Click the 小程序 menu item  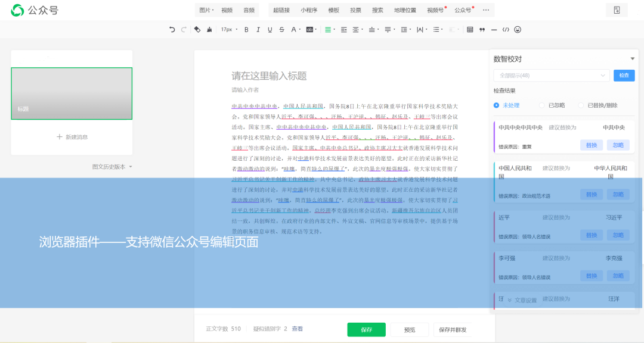point(309,10)
